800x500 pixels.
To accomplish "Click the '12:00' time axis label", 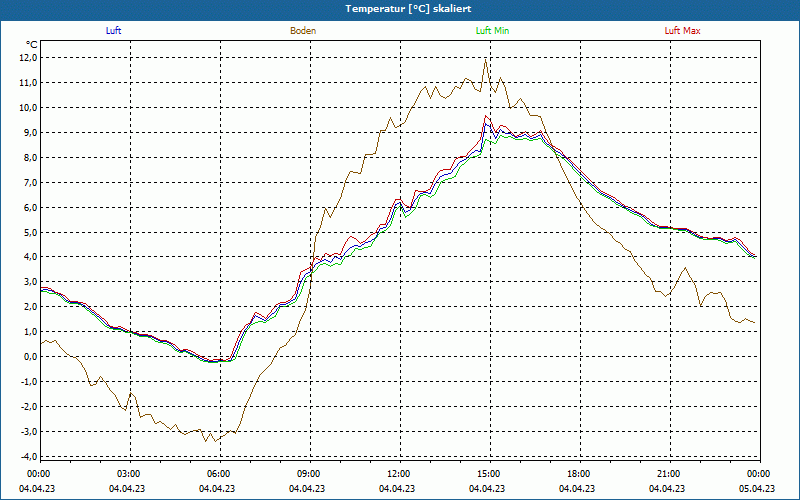I will (x=399, y=474).
